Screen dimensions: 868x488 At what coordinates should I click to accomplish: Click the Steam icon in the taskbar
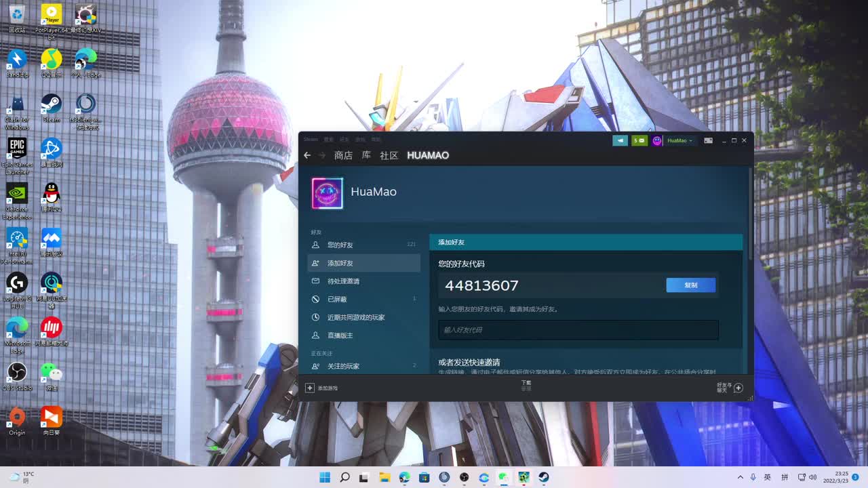click(543, 477)
